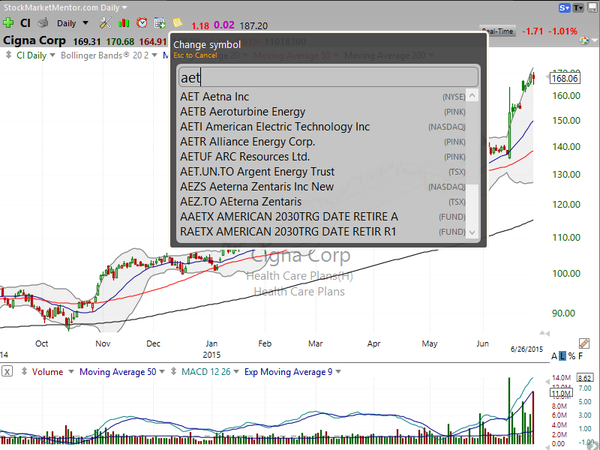Click the calendar-plus add event icon

pyautogui.click(x=160, y=23)
